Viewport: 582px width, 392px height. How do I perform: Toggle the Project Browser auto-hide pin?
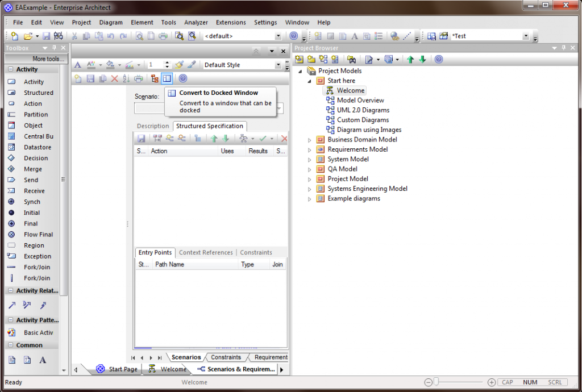click(x=564, y=48)
